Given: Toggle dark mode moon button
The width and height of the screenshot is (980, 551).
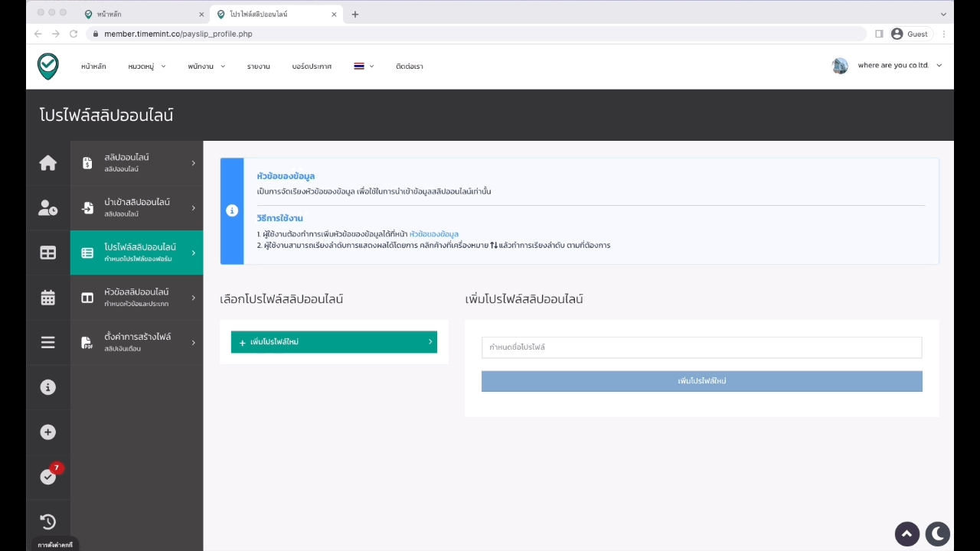Looking at the screenshot, I should coord(937,533).
